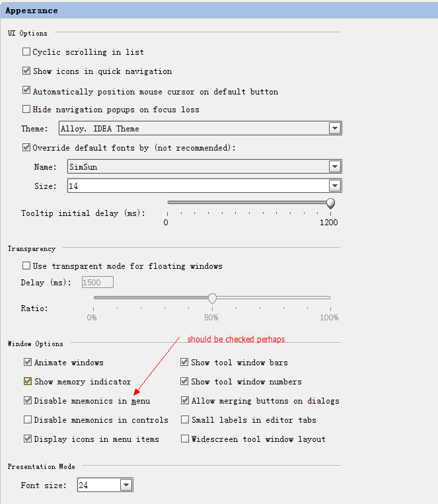The image size is (438, 504).
Task: Uncheck Animate windows option
Action: (x=28, y=362)
